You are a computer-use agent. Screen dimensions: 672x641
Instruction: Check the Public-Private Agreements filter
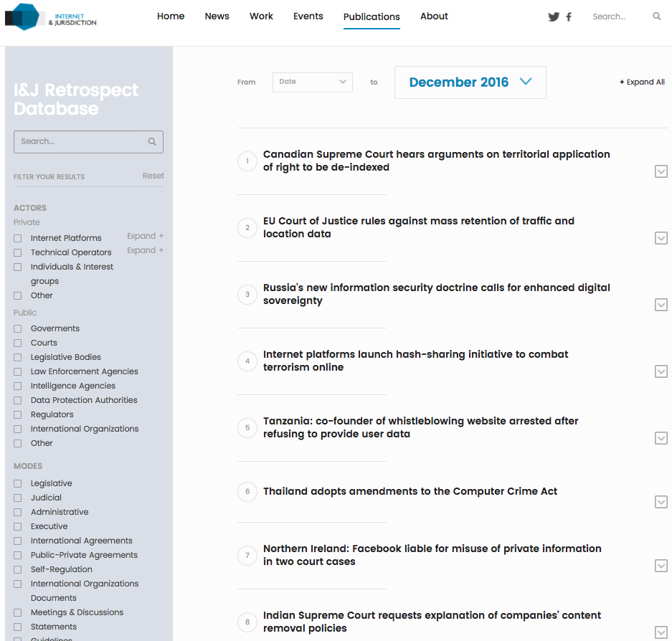(18, 555)
